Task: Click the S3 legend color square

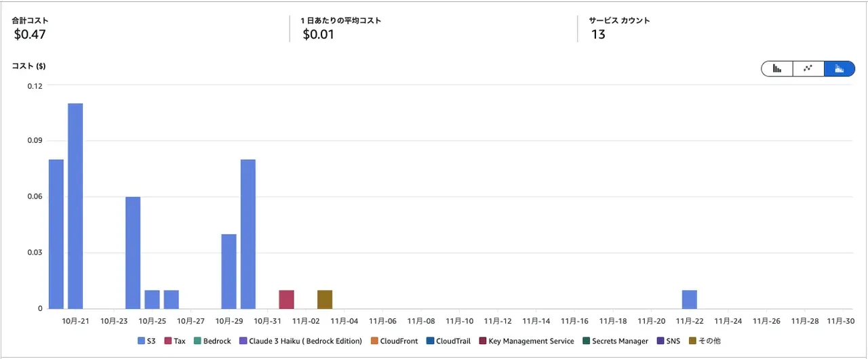Action: (x=142, y=341)
